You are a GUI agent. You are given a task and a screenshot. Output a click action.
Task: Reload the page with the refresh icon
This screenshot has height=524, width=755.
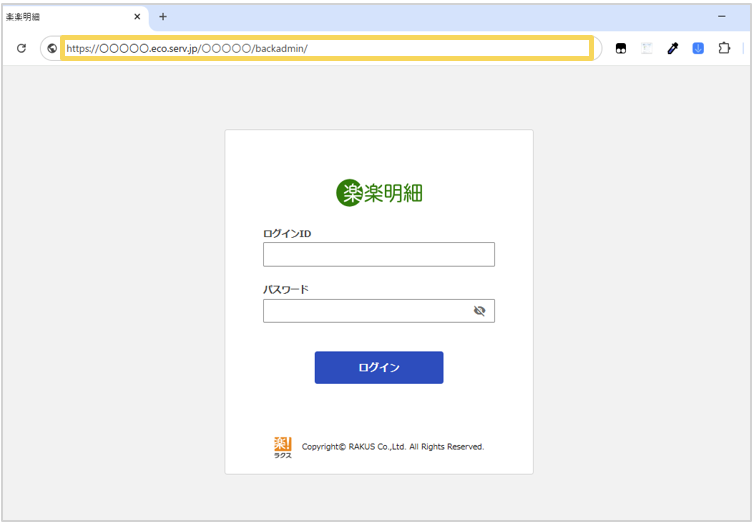pos(21,48)
